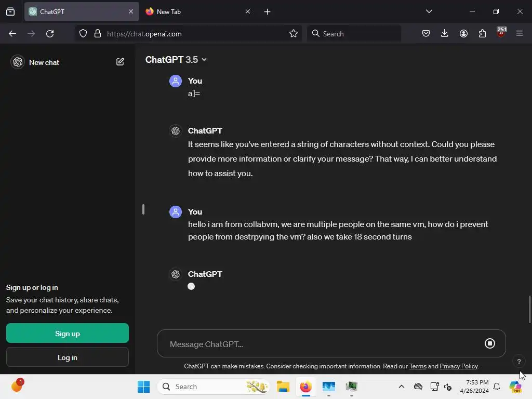Click the Save to Pocket icon
The width and height of the screenshot is (532, 399).
(x=426, y=34)
